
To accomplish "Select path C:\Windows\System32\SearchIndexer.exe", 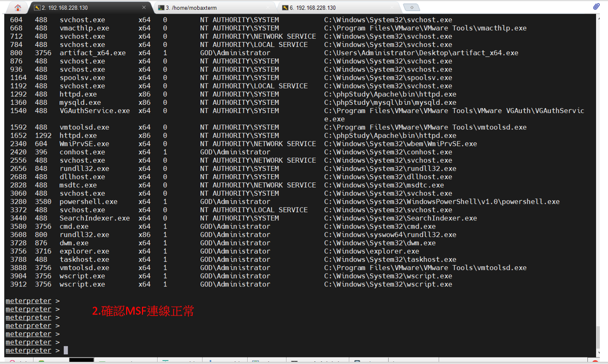I will click(x=401, y=218).
